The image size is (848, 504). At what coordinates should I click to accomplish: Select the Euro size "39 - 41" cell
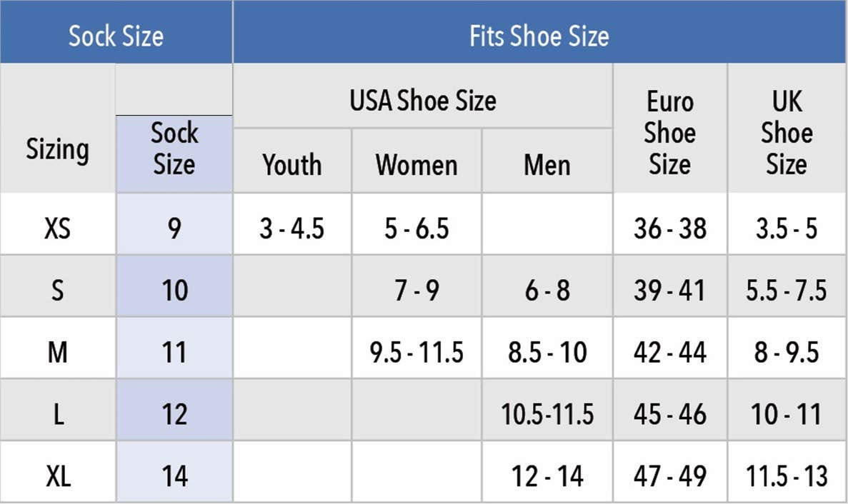click(x=669, y=291)
